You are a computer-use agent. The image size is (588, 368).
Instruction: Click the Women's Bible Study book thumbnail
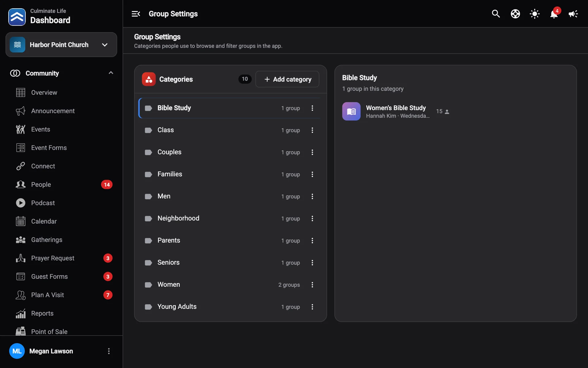point(351,111)
